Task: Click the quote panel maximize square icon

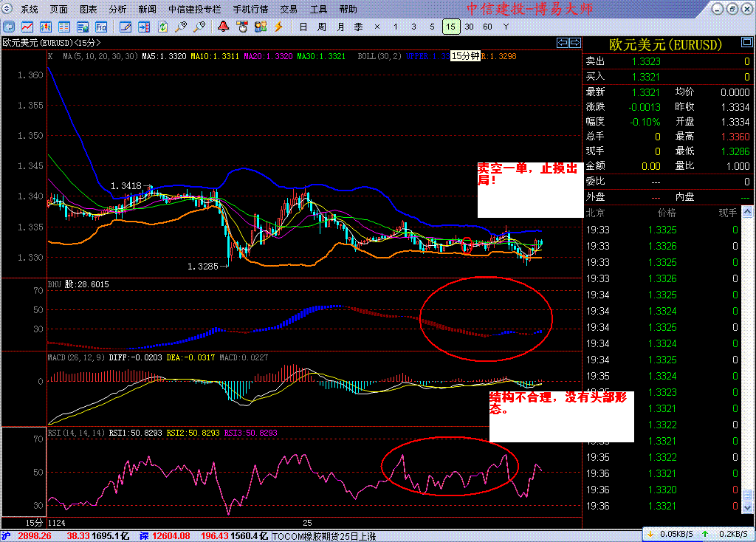Action: pyautogui.click(x=747, y=43)
